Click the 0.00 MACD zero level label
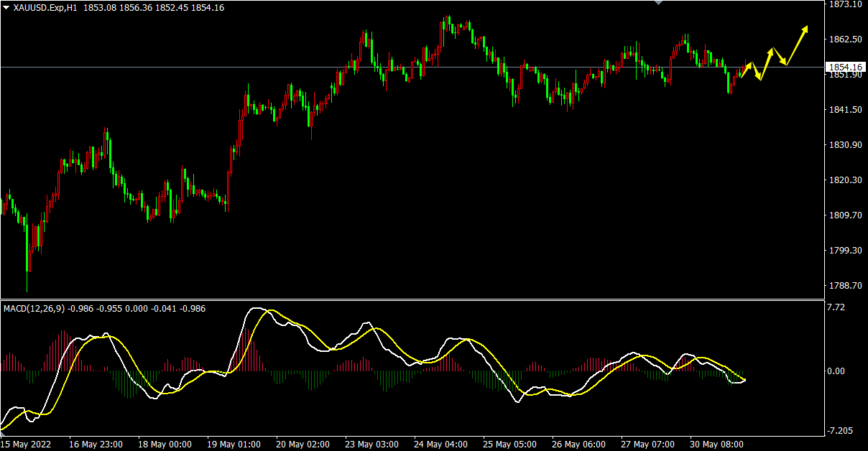 (x=839, y=371)
